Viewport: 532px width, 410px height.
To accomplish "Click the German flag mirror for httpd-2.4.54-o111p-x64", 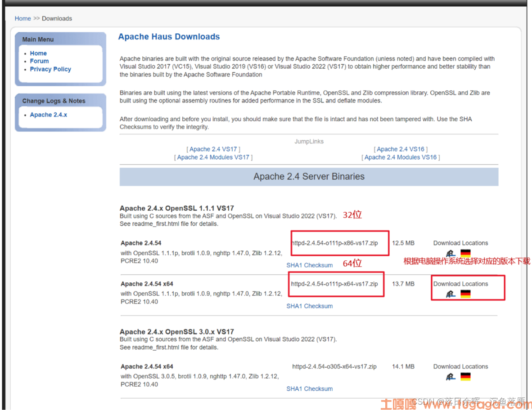I will point(465,294).
